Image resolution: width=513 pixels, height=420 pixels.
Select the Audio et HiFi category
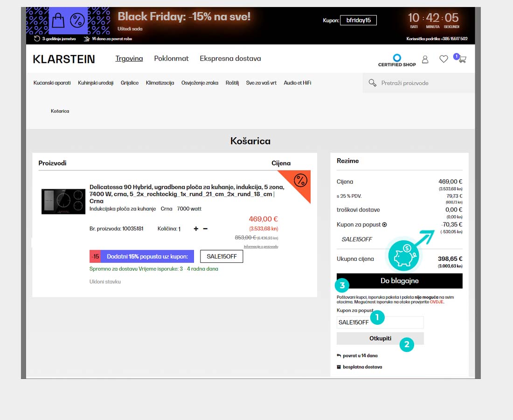coord(298,83)
